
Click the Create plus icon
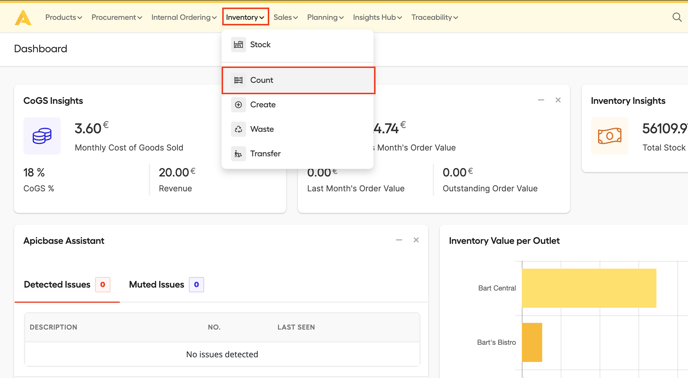(x=238, y=104)
